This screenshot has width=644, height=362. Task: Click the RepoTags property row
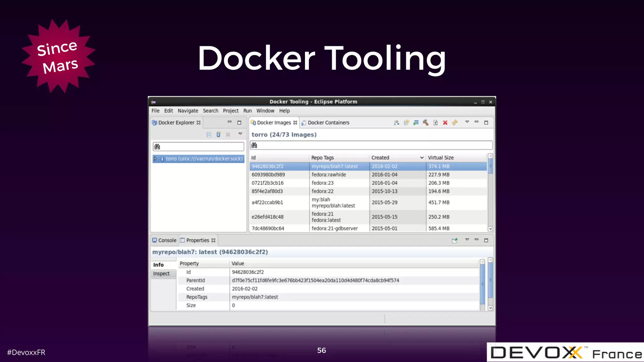point(328,297)
